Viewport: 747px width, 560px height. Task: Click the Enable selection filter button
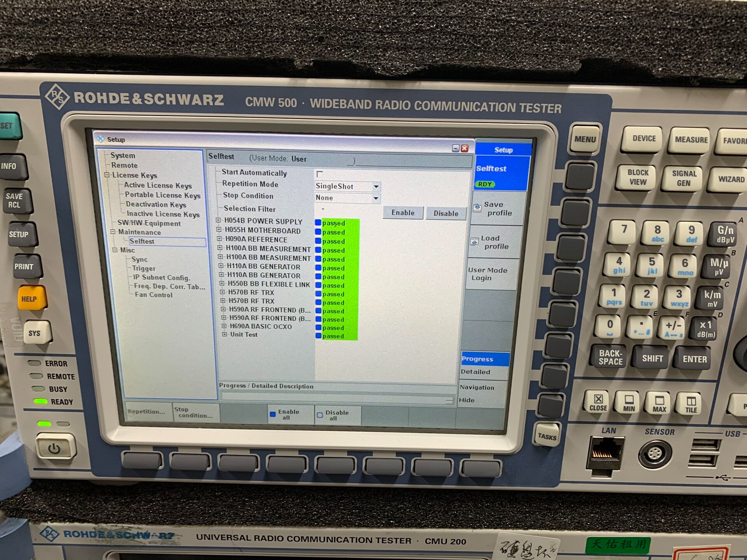click(x=403, y=213)
